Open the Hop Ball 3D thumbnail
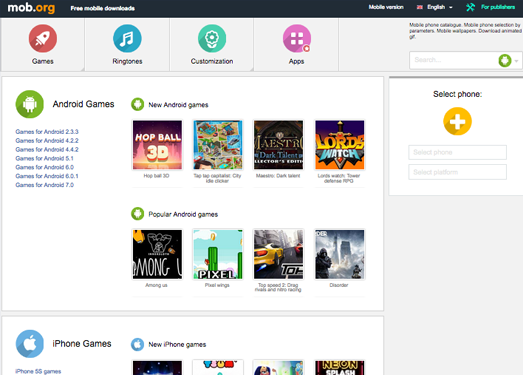Screen dimensions: 523x375 click(157, 145)
